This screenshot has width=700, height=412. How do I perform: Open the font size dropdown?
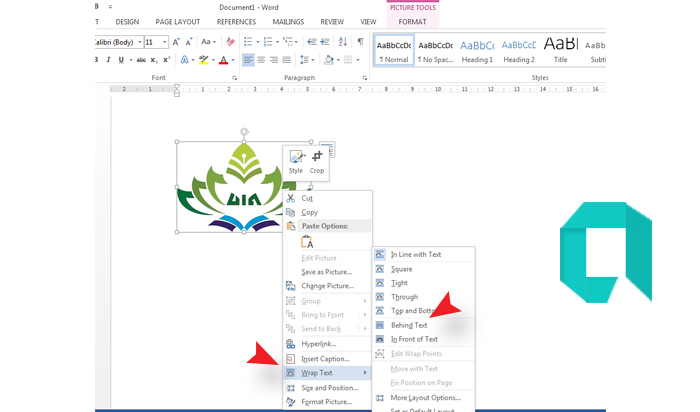click(165, 42)
